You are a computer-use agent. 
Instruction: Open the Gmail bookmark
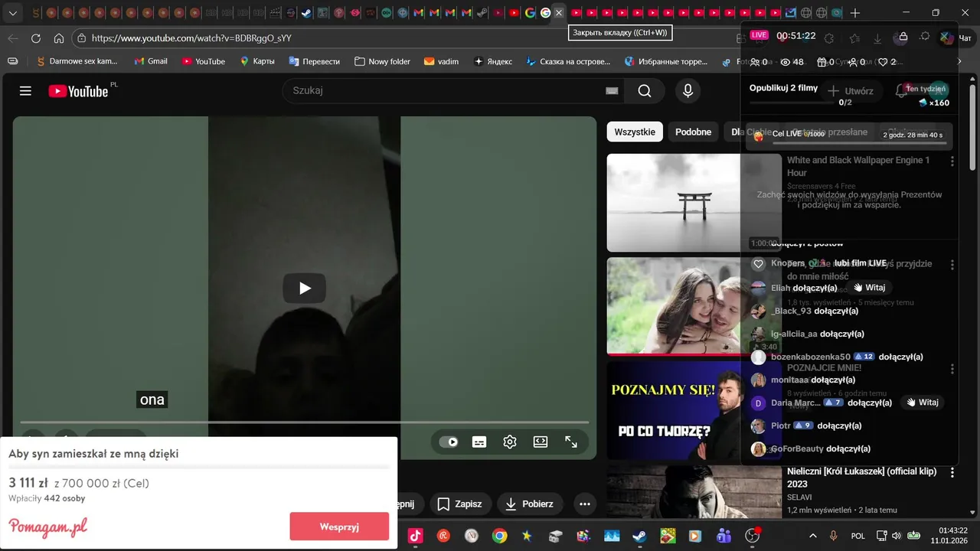coord(151,61)
